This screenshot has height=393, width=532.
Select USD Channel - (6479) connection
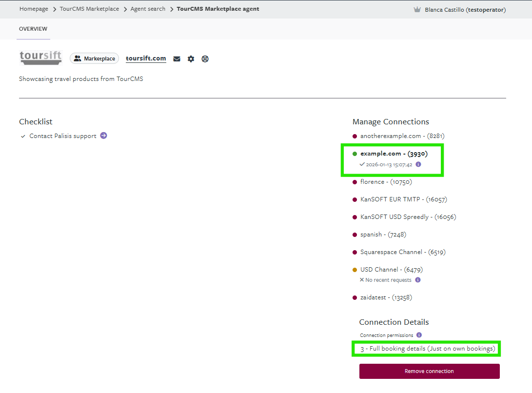click(x=392, y=270)
